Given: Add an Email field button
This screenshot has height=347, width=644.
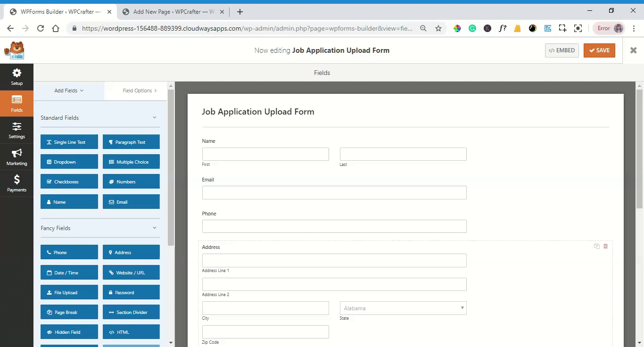Looking at the screenshot, I should click(131, 202).
